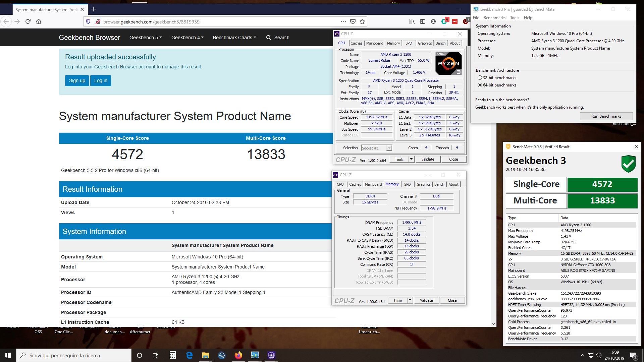This screenshot has width=644, height=362.
Task: Open the notification center icon
Action: pyautogui.click(x=634, y=356)
